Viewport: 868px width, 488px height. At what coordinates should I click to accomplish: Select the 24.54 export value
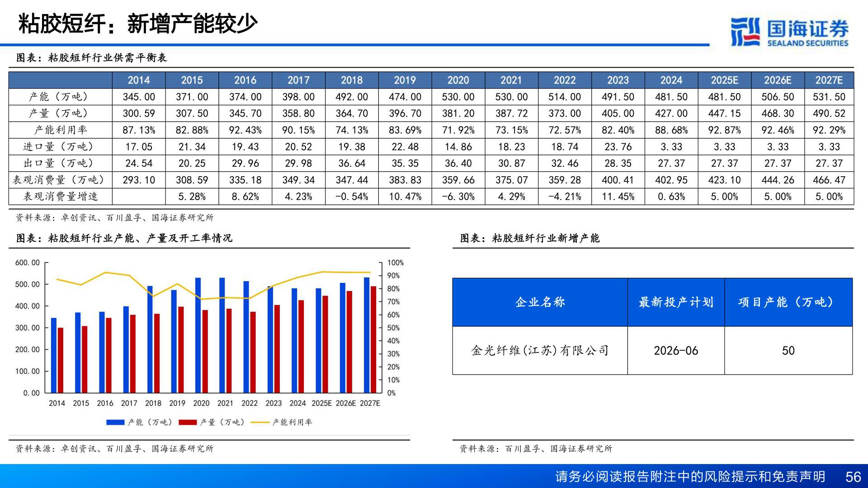[x=139, y=163]
